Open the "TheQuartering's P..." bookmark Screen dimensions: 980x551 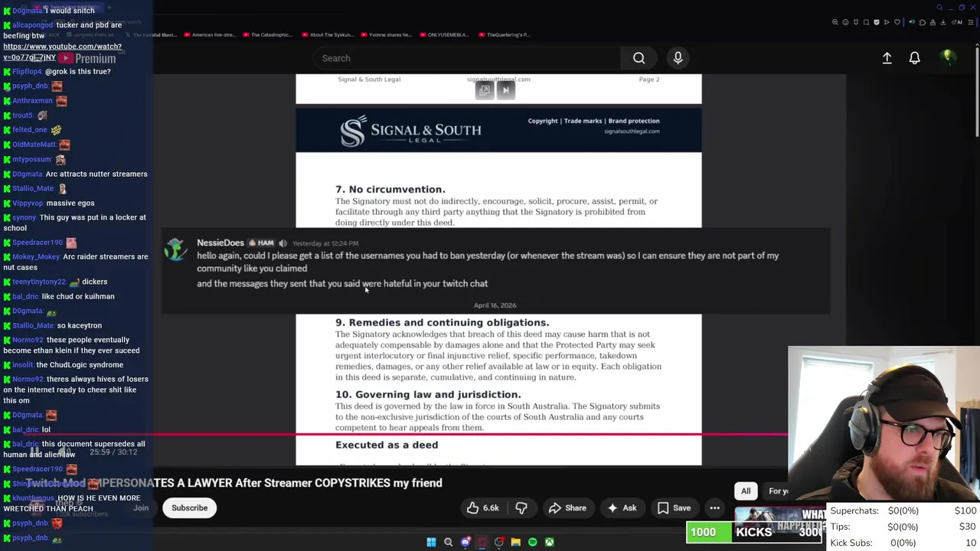[505, 34]
